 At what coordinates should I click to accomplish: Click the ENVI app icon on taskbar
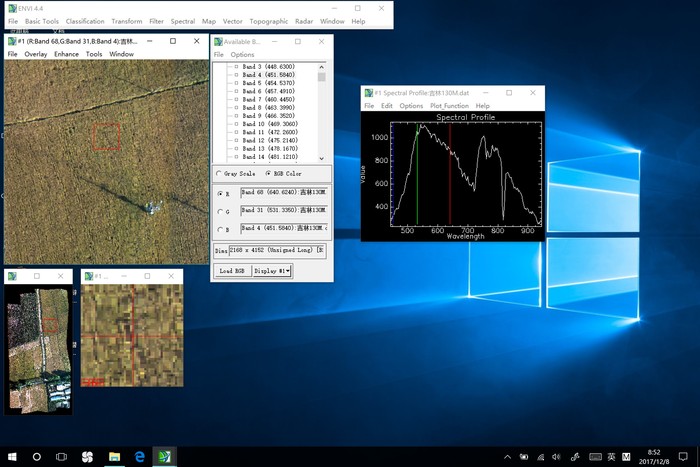[x=165, y=456]
